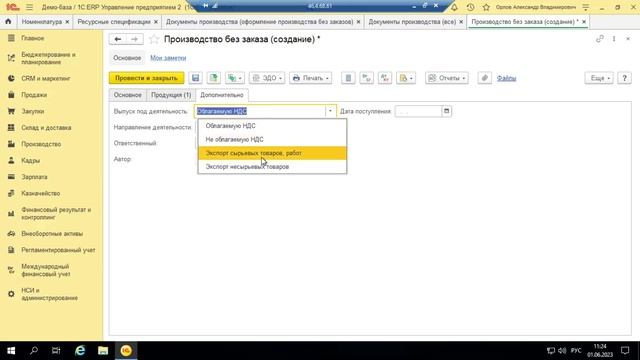
Task: Open the taskbar search magnifier
Action: point(33,351)
